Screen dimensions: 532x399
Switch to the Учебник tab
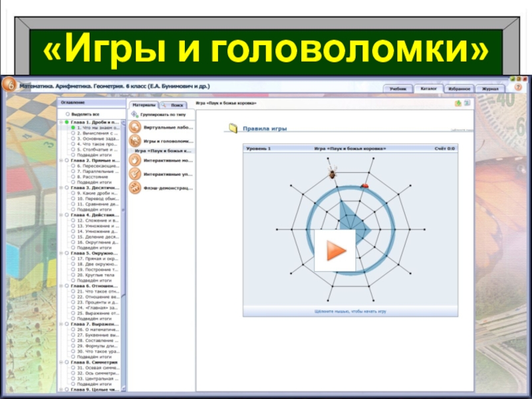tap(398, 89)
